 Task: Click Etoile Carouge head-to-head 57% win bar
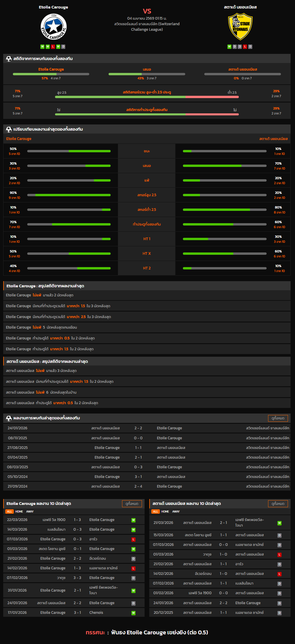tap(51, 74)
